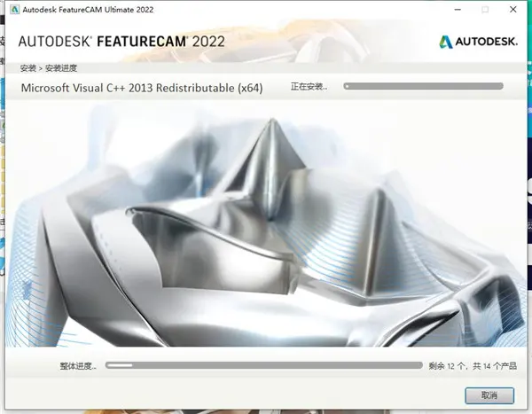Click the FeatureCAM app icon in title bar

(14, 11)
